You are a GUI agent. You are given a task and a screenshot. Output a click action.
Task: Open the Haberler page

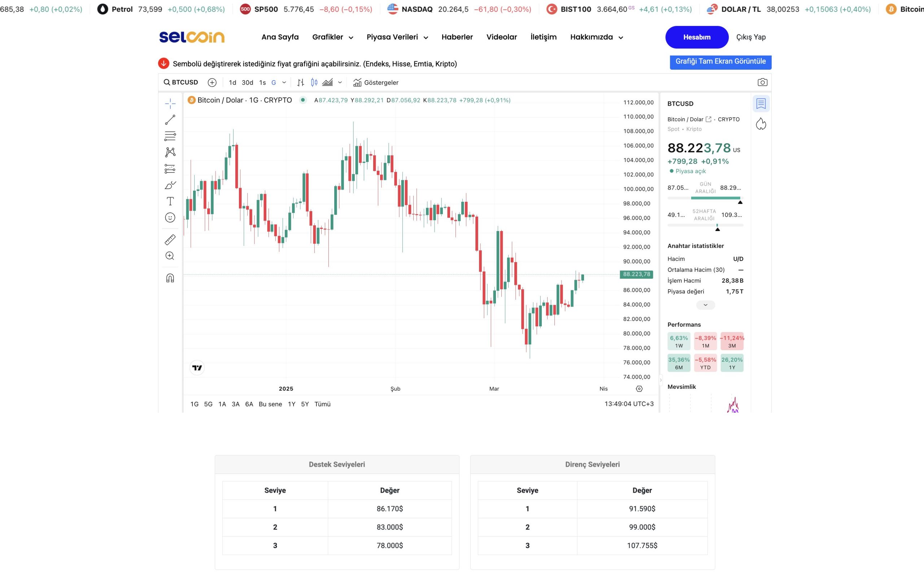457,37
